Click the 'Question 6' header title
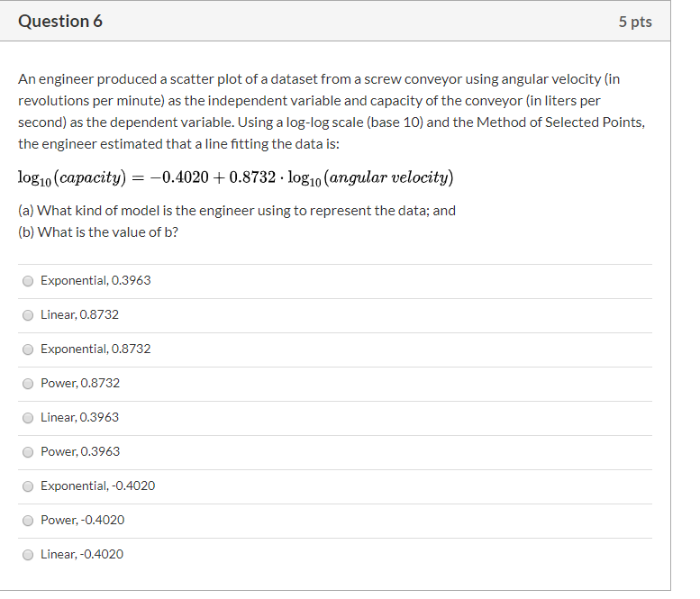The height and width of the screenshot is (599, 700). coord(60,21)
